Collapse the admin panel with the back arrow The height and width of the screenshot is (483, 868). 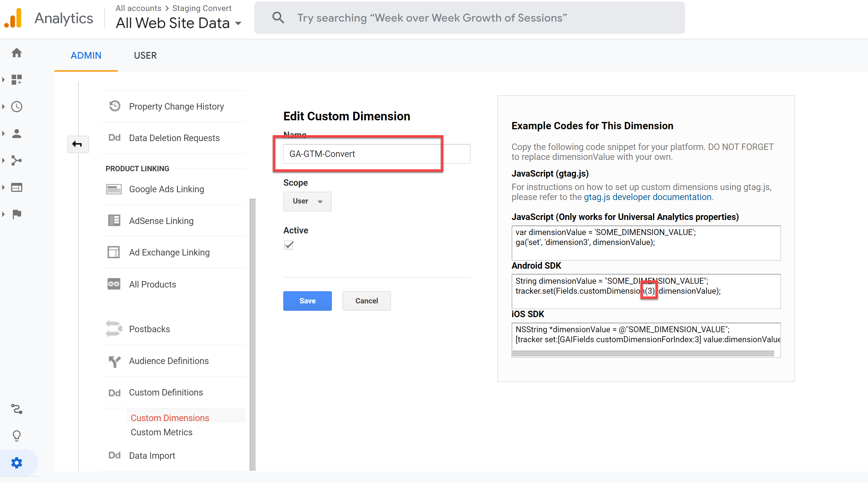pyautogui.click(x=78, y=144)
